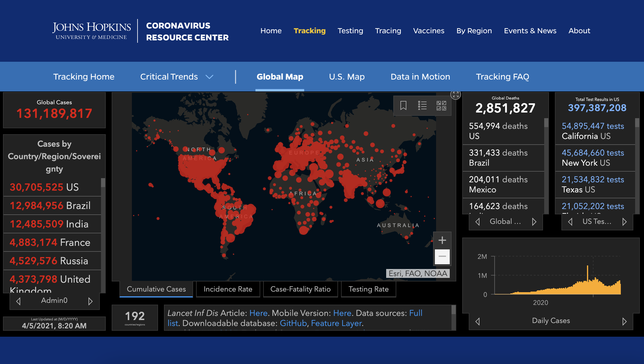
Task: Open the map legend list icon
Action: coord(422,105)
